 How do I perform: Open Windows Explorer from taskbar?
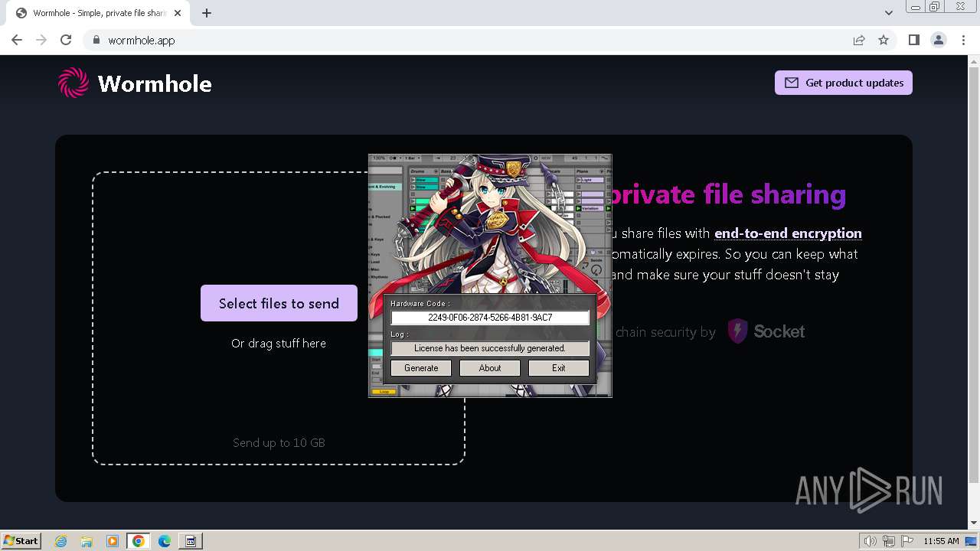tap(87, 541)
